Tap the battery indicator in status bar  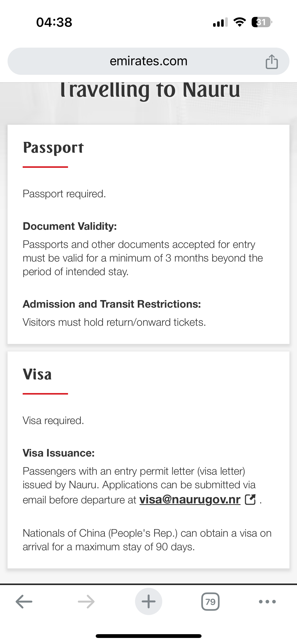[262, 22]
